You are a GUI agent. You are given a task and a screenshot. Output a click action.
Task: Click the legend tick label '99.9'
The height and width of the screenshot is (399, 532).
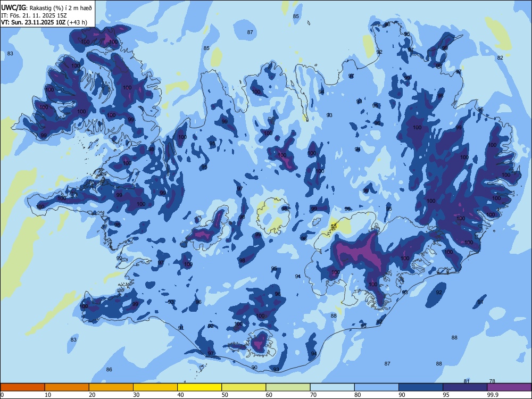[493, 395]
